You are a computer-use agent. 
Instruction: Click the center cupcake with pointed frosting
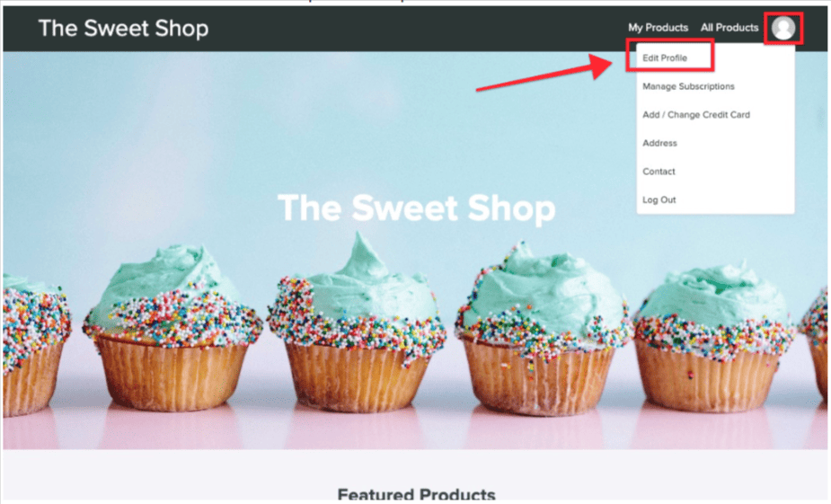point(356,323)
